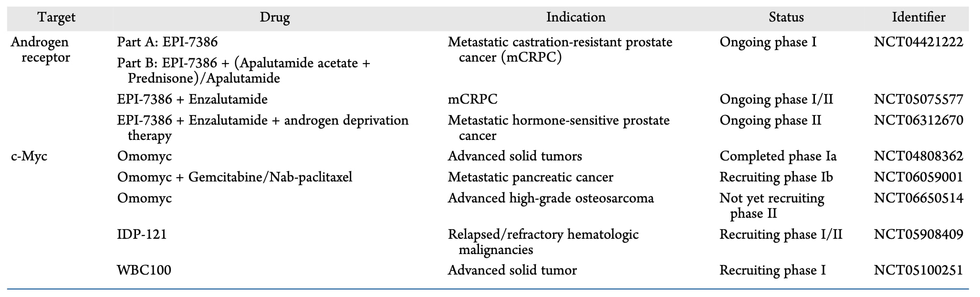
Task: Click the WBC100 drug entry
Action: coord(144,270)
